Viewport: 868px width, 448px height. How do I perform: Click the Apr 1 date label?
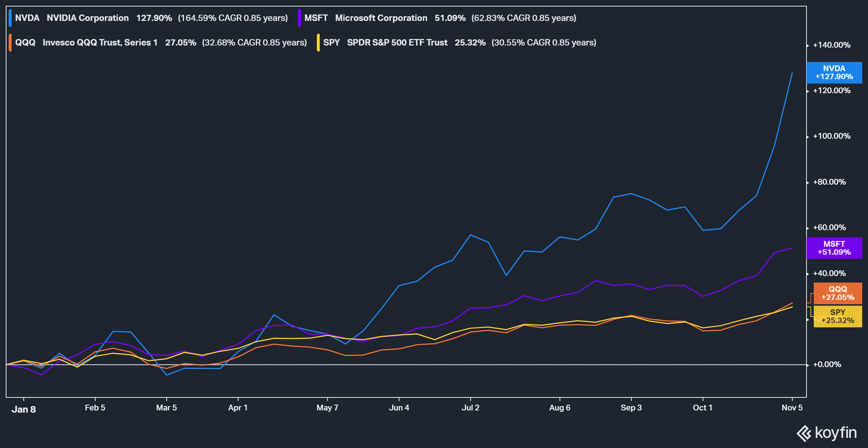[238, 408]
